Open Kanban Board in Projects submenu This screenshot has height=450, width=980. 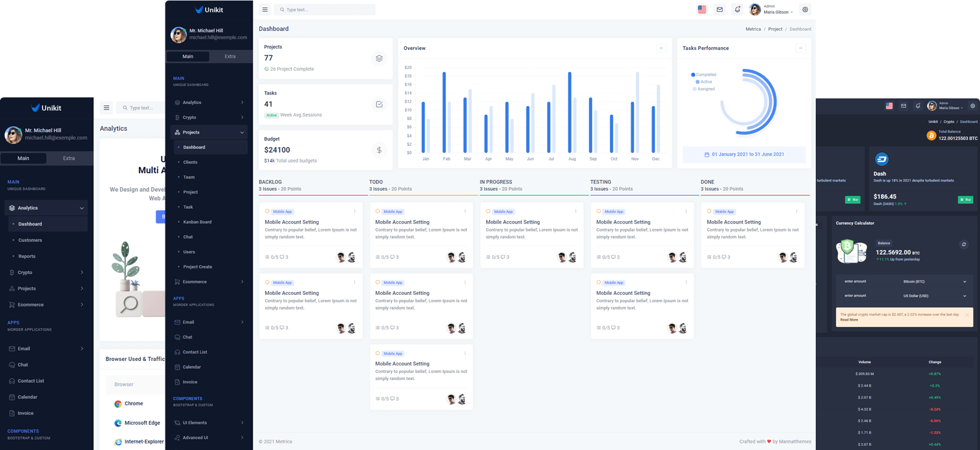pos(197,222)
